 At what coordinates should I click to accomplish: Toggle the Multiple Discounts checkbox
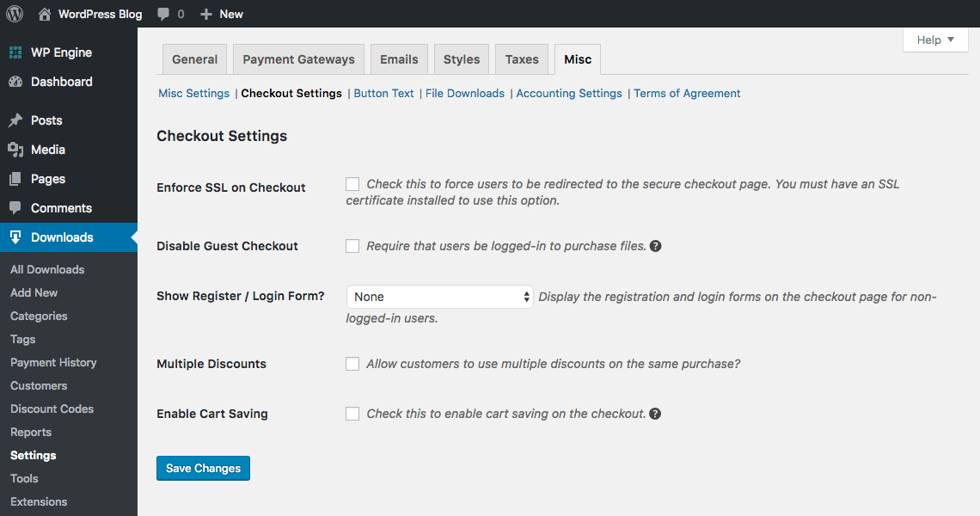click(x=352, y=364)
